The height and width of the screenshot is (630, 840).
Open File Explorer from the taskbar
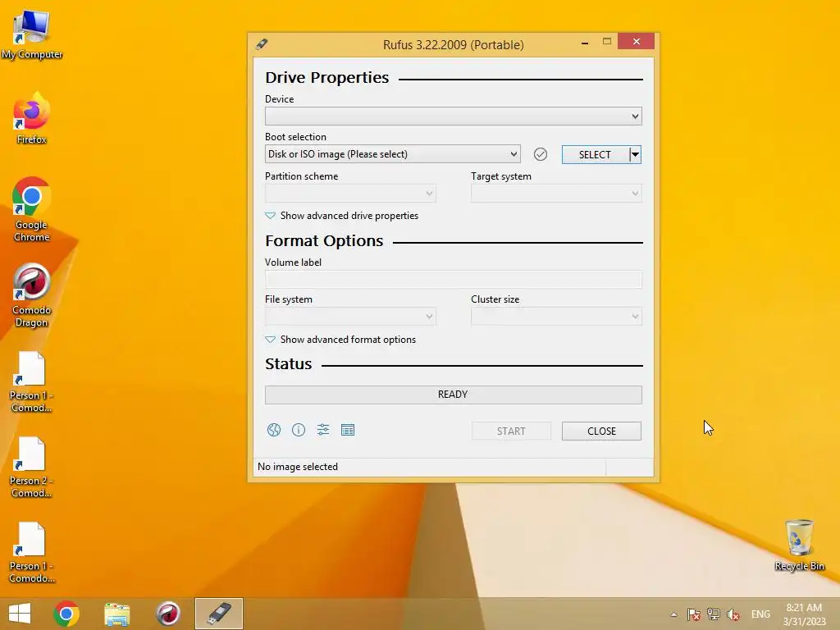pos(116,614)
